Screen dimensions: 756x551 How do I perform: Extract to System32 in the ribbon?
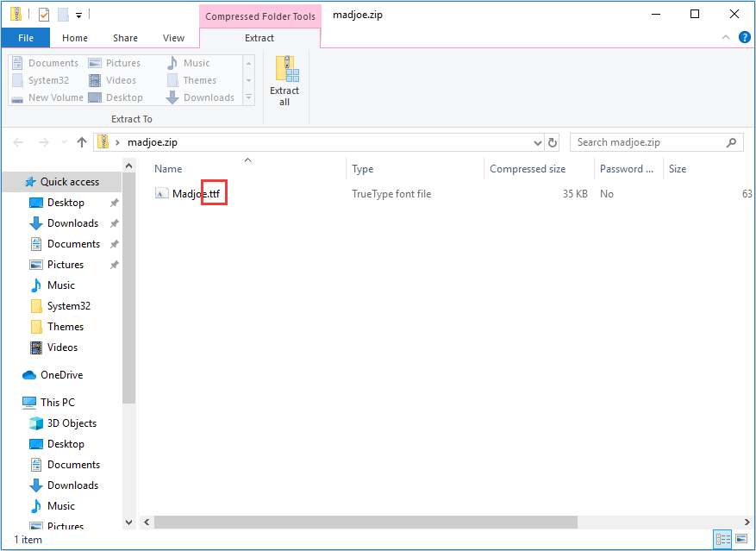click(x=41, y=80)
